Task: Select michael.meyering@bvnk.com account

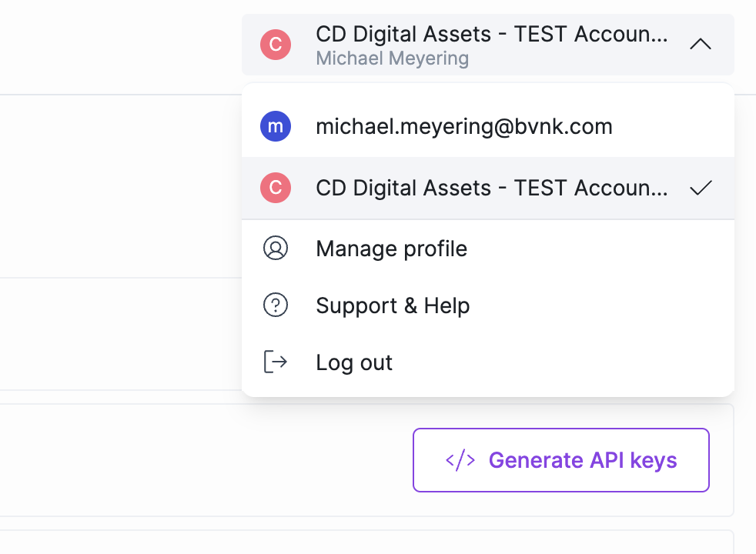Action: 487,126
